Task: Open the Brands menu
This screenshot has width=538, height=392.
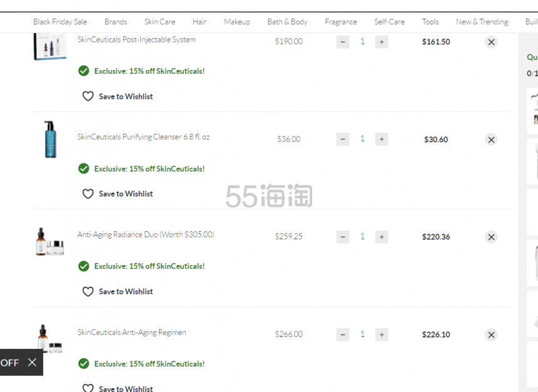Action: [116, 22]
